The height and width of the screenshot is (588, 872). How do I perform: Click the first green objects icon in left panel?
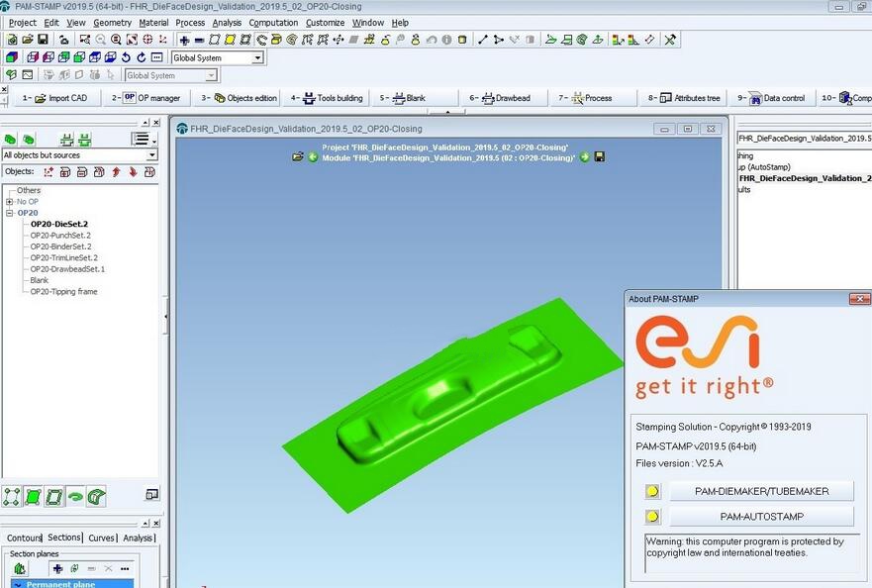tap(11, 139)
